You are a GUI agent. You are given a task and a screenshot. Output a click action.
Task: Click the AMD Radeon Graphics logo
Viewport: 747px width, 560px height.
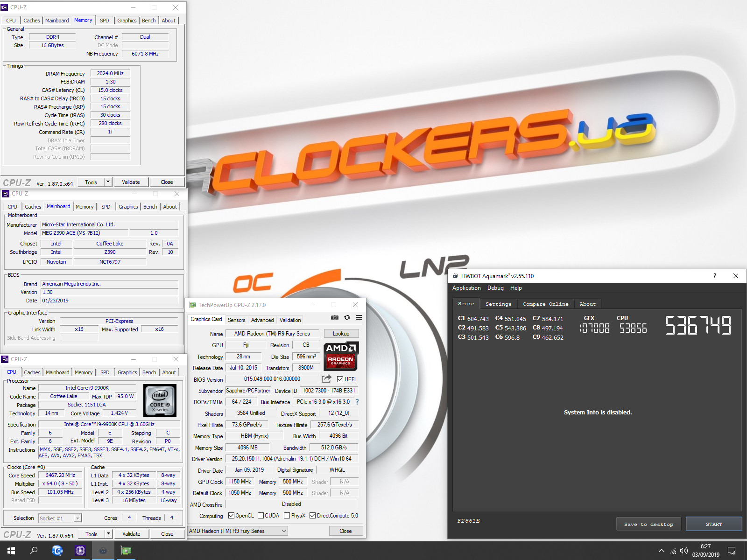340,356
